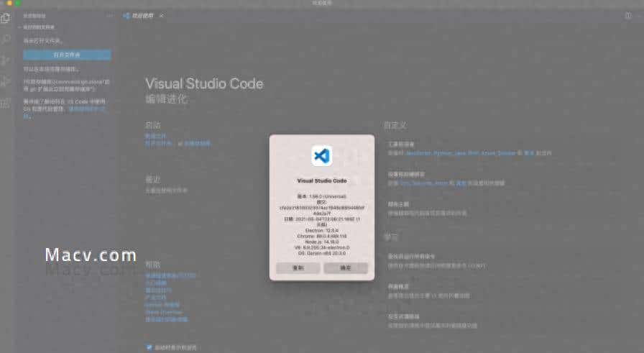
Task: Open the Extensions view icon
Action: (6, 102)
